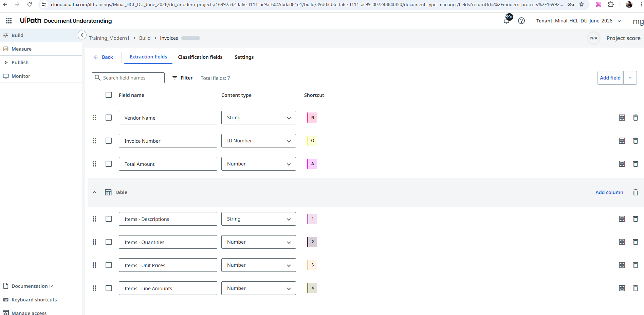
Task: Open advanced settings for Invoice Number field
Action: [622, 141]
